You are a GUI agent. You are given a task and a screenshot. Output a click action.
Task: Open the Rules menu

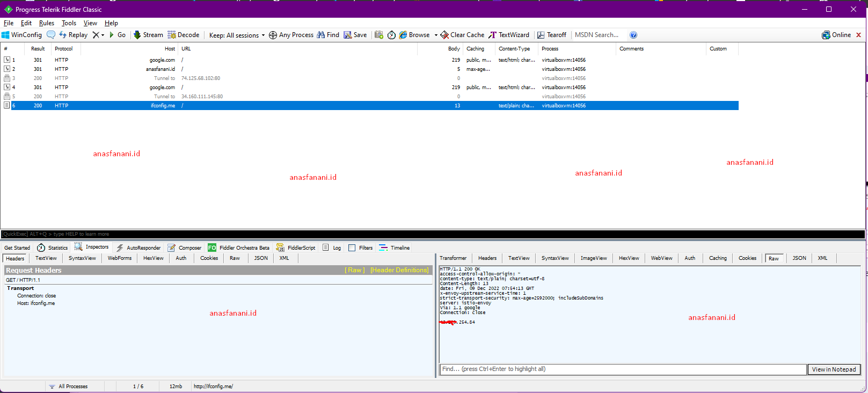coord(47,23)
